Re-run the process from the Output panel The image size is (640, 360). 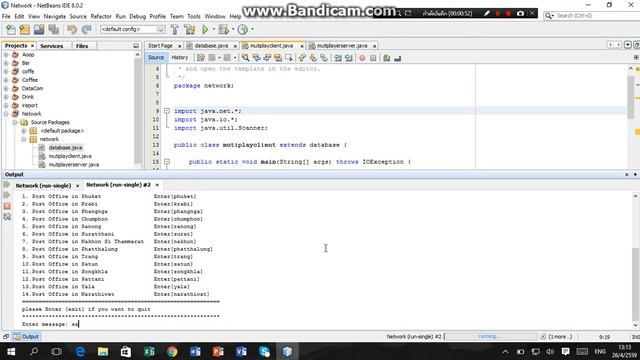[x=7, y=185]
